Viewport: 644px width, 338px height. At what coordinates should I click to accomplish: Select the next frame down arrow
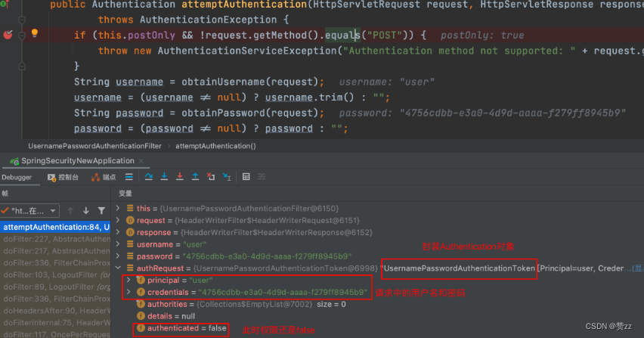click(86, 211)
